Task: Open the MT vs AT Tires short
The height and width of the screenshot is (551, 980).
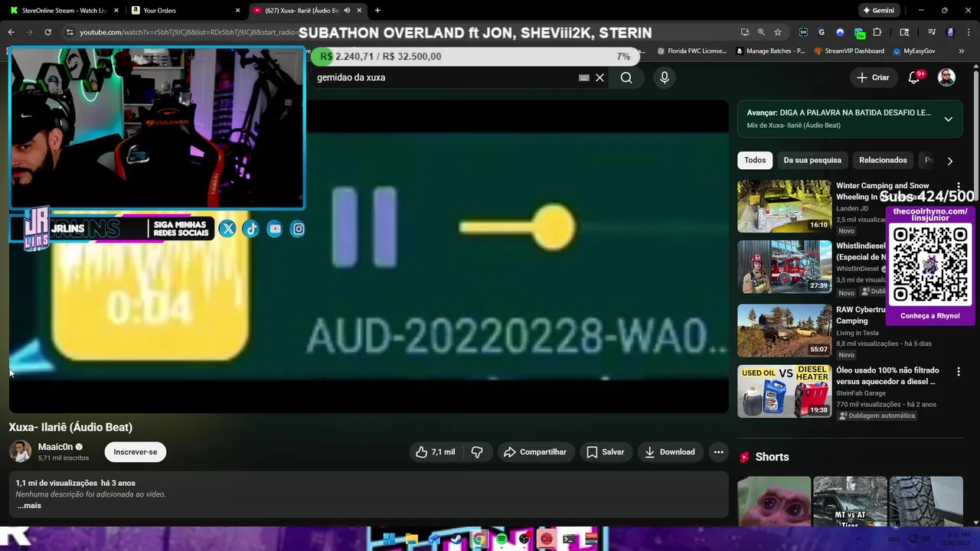Action: pos(850,501)
